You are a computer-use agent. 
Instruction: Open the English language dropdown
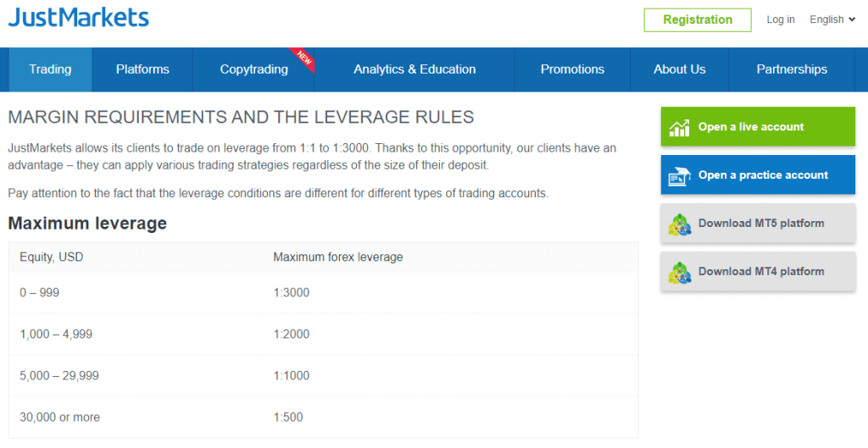tap(832, 19)
